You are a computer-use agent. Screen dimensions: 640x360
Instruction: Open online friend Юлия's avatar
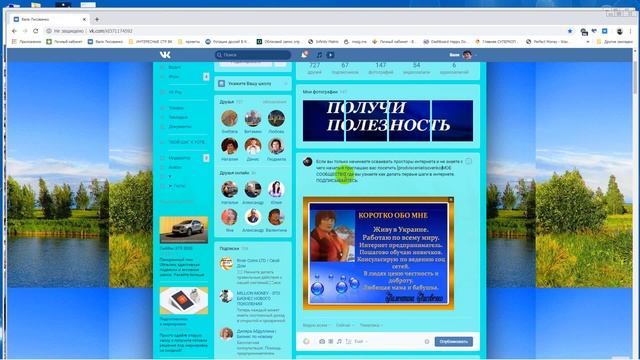pos(276,189)
